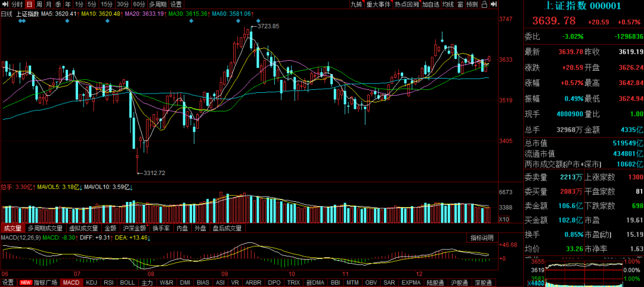Click the collapse arrow icon at top-left

pyautogui.click(x=5, y=5)
